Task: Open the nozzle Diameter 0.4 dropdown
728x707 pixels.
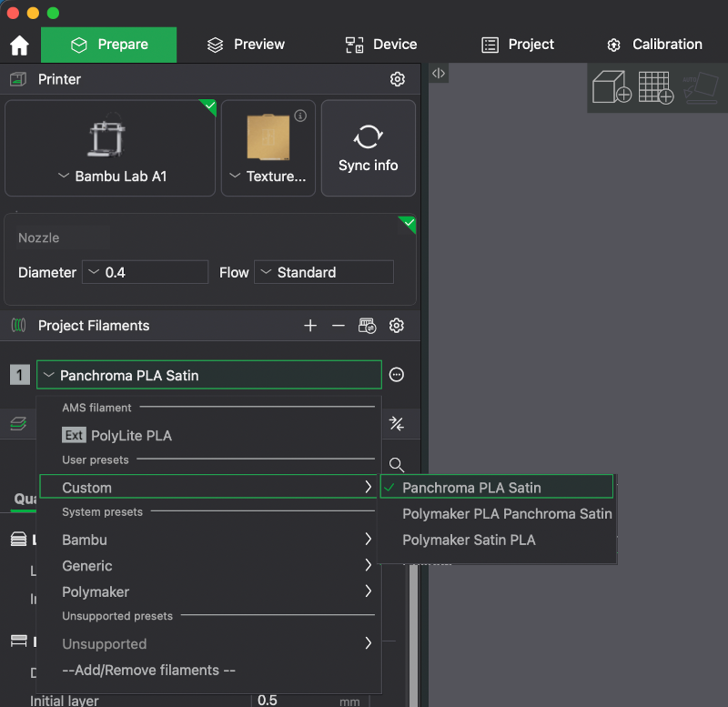Action: point(145,272)
